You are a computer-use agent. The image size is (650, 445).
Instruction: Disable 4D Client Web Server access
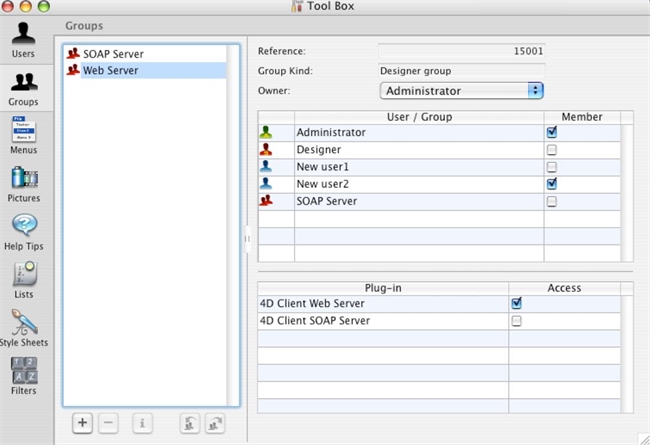[516, 303]
